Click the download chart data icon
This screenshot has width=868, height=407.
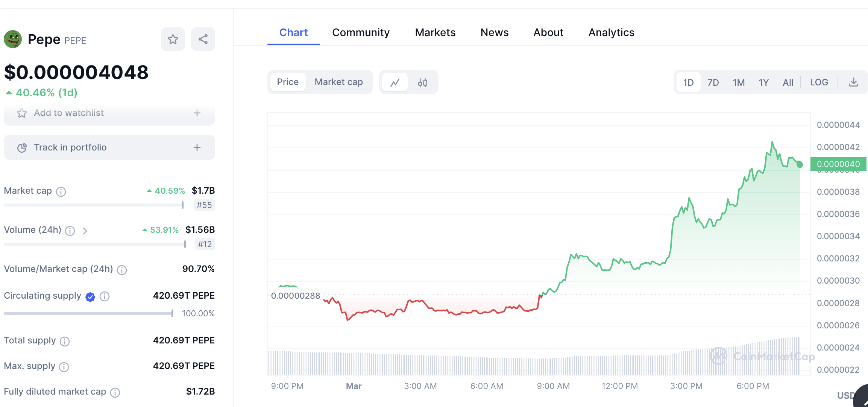pyautogui.click(x=854, y=82)
